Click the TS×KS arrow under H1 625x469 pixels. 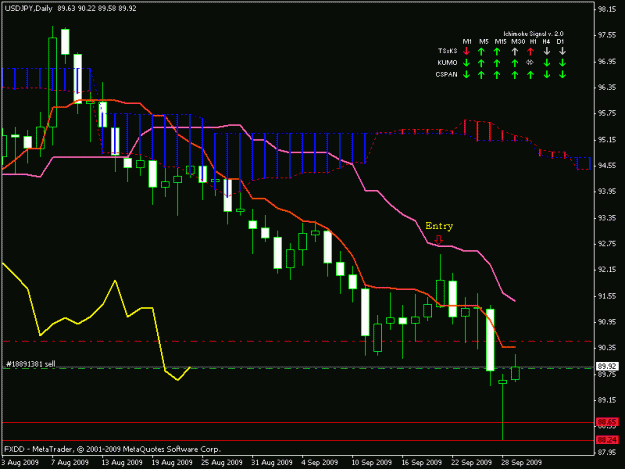(530, 51)
